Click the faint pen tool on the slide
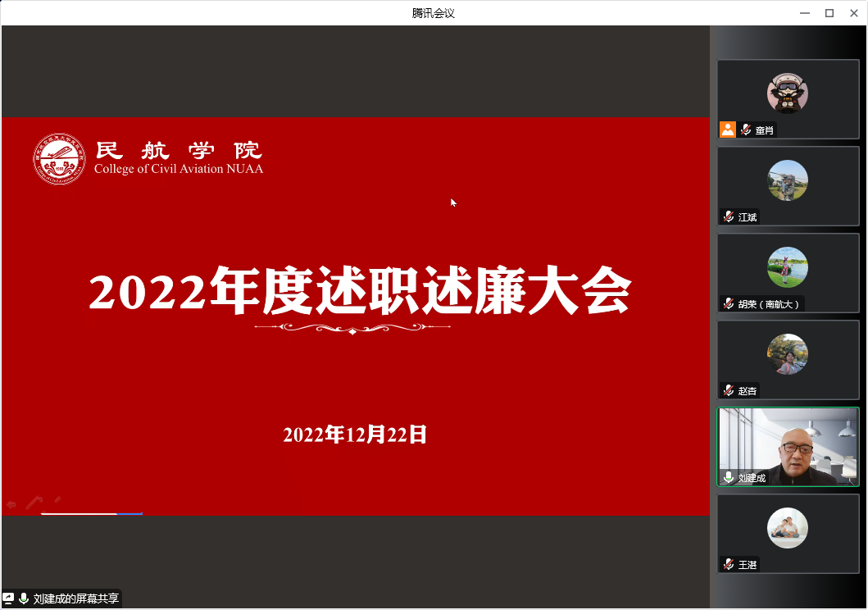The width and height of the screenshot is (868, 610). pyautogui.click(x=34, y=502)
